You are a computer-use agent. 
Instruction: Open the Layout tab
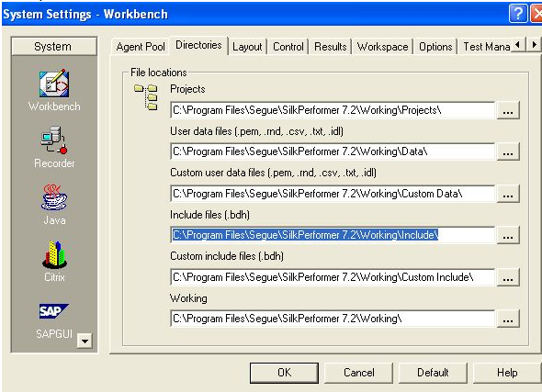pyautogui.click(x=247, y=47)
